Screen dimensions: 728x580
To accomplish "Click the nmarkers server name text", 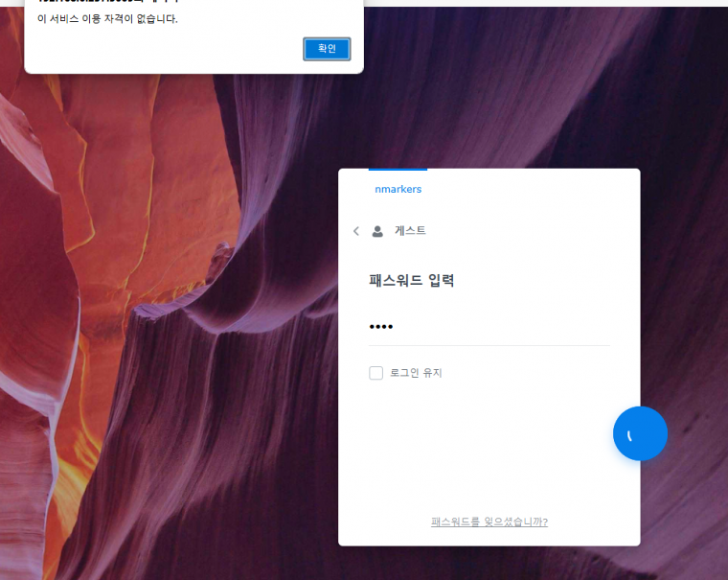I will click(x=398, y=189).
